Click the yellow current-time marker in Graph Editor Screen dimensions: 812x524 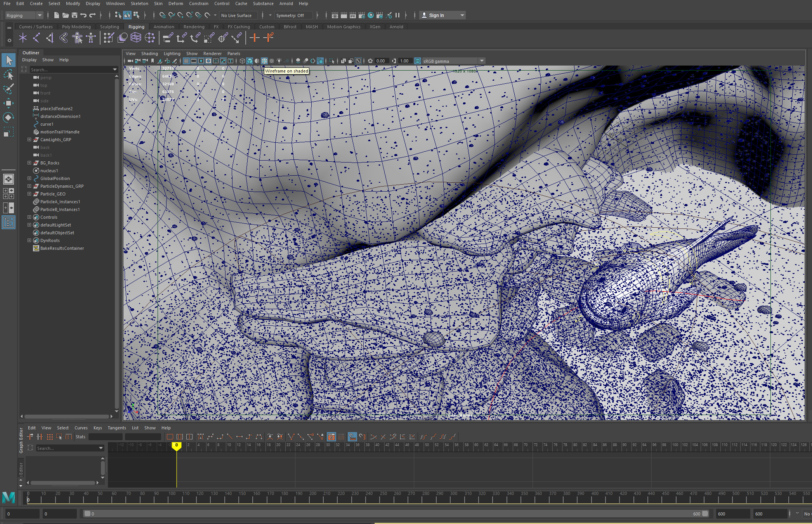point(177,446)
